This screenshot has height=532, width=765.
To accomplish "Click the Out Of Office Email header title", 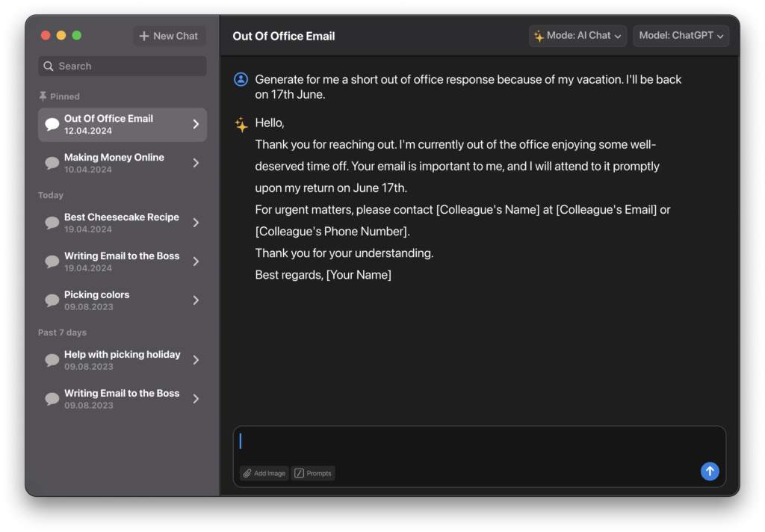I will pyautogui.click(x=283, y=36).
